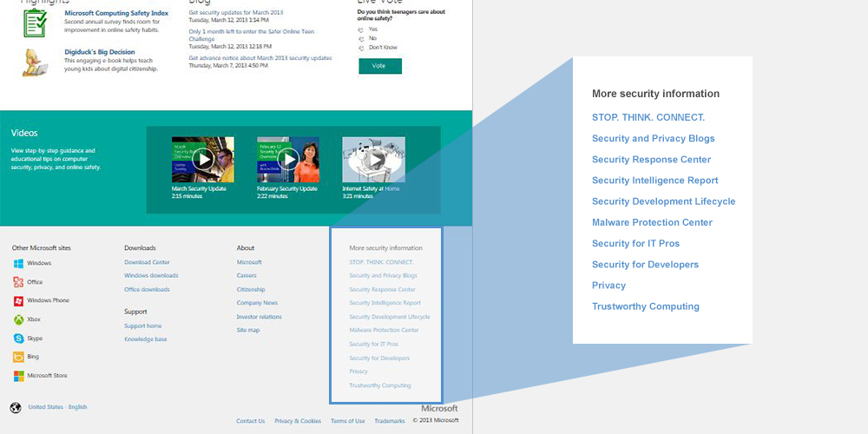Open the Citizenship link

pyautogui.click(x=251, y=290)
